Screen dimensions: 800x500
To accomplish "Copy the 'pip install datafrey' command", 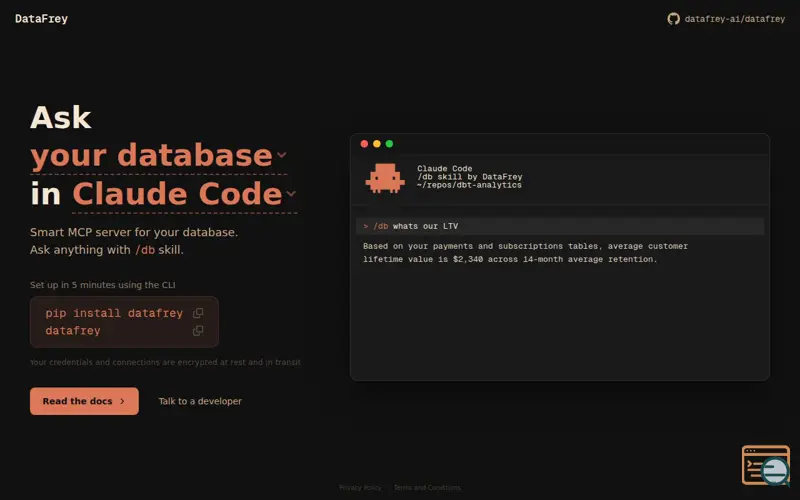I will 198,313.
